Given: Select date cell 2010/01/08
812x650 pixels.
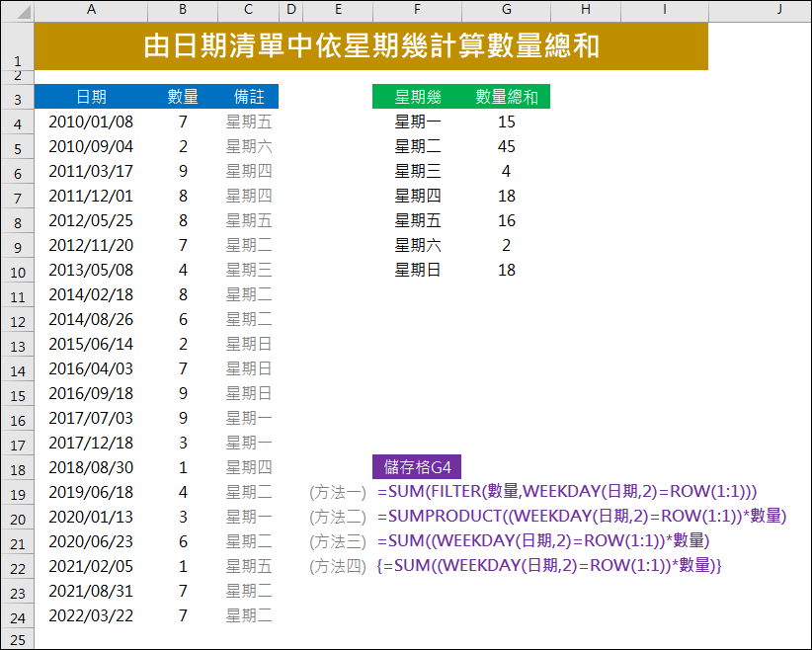Looking at the screenshot, I should point(91,122).
